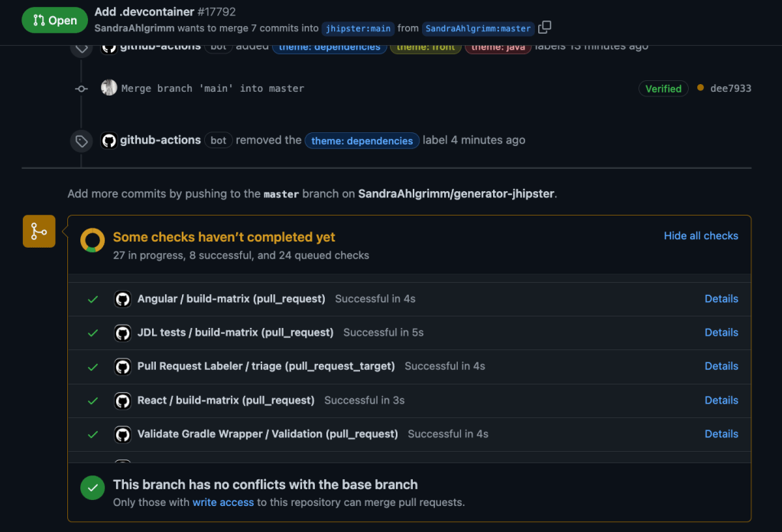Click the React build-matrix GitHub logo icon
This screenshot has width=782, height=532.
click(122, 401)
